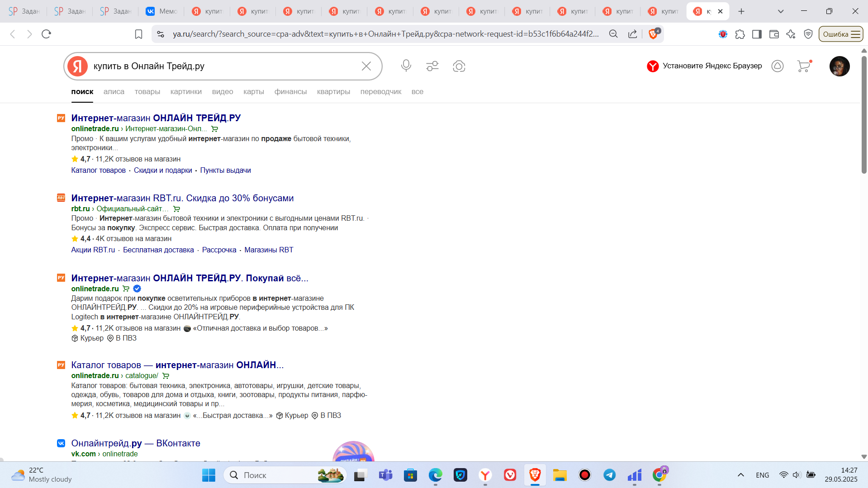868x488 pixels.
Task: Open the Магазины RBT sitelink
Action: (x=269, y=250)
